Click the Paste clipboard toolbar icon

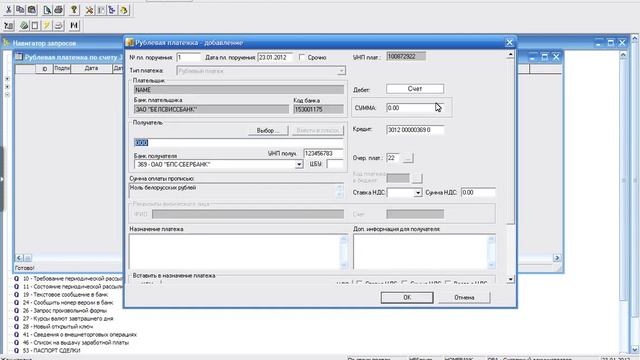point(31,9)
